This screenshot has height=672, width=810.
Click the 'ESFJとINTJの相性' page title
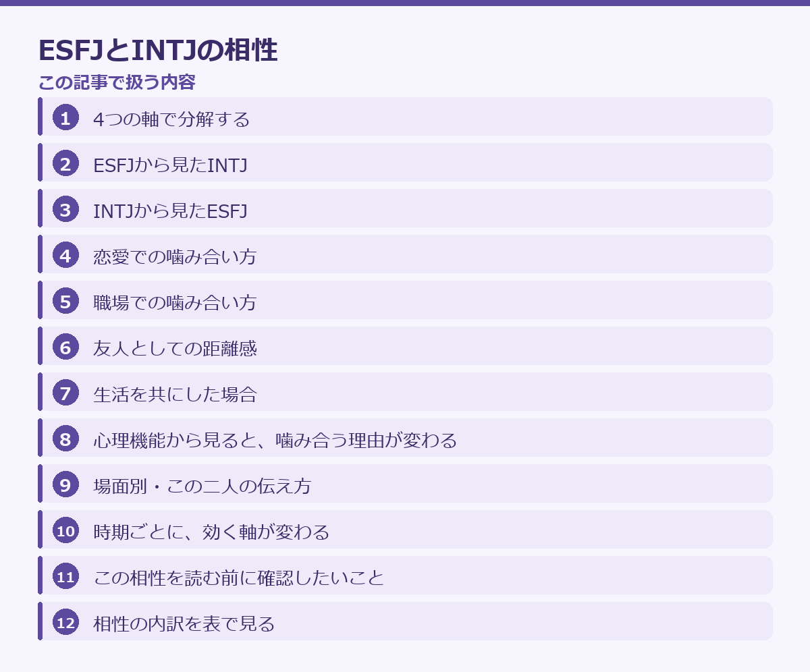(158, 51)
